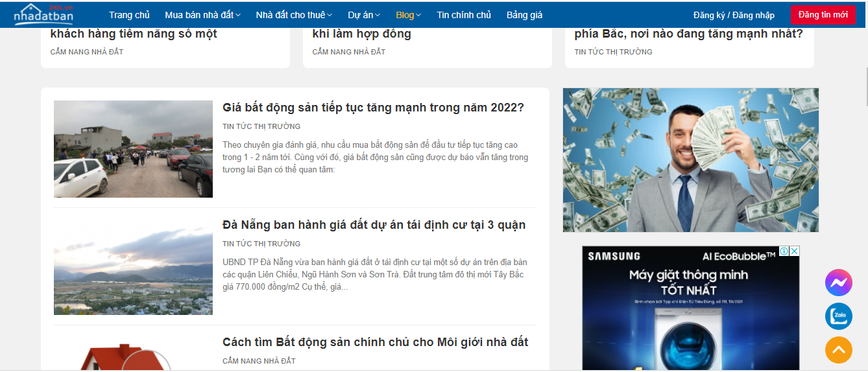This screenshot has width=868, height=372.
Task: Open the Bảng giá menu item
Action: (524, 15)
